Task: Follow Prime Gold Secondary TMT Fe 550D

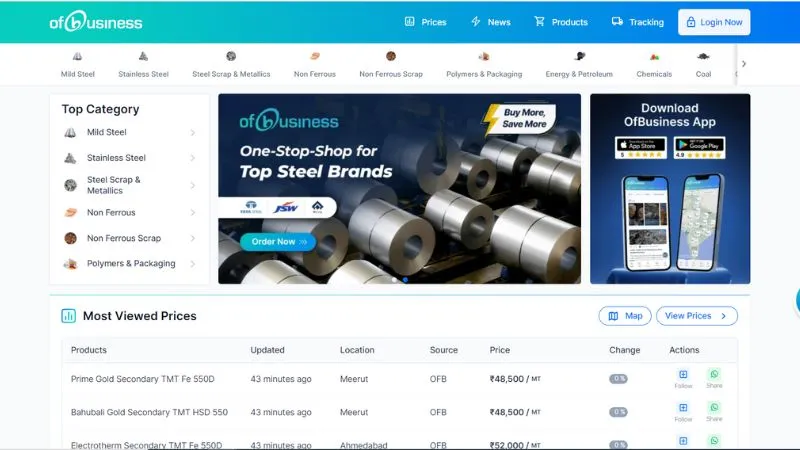Action: 683,379
